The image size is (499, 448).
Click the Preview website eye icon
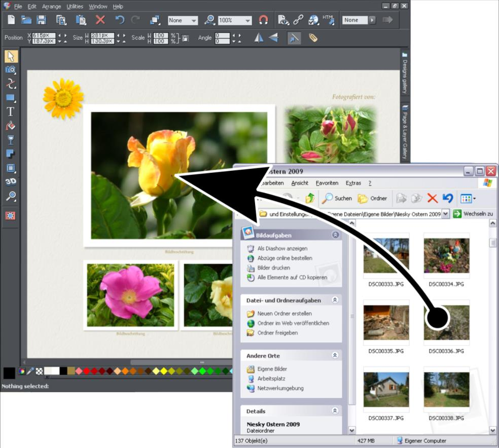click(283, 20)
